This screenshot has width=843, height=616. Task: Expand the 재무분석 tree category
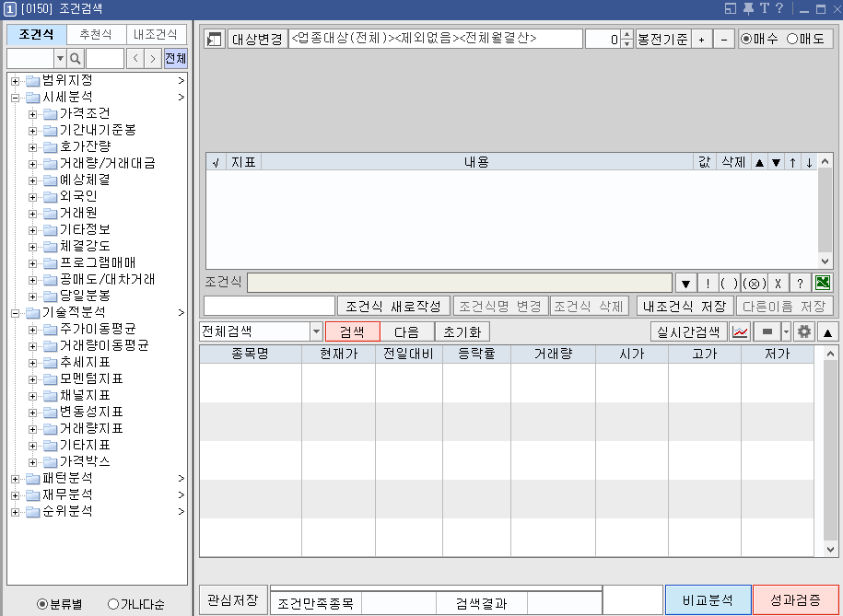[14, 494]
